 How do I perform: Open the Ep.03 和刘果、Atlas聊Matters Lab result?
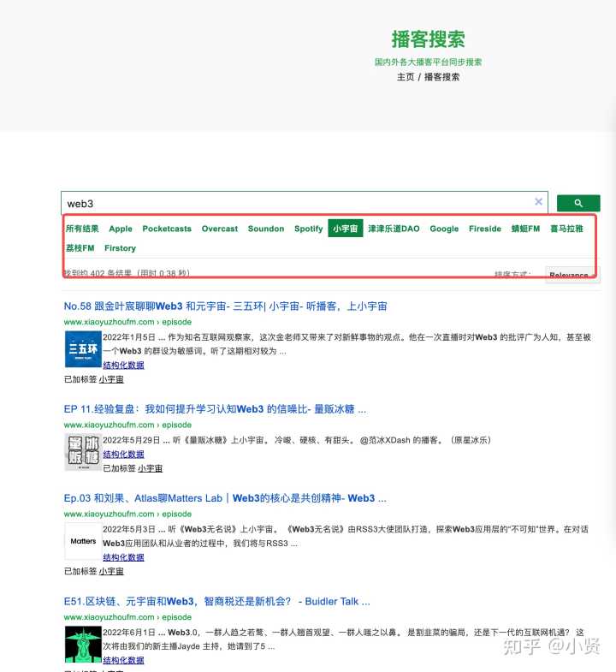[x=225, y=498]
